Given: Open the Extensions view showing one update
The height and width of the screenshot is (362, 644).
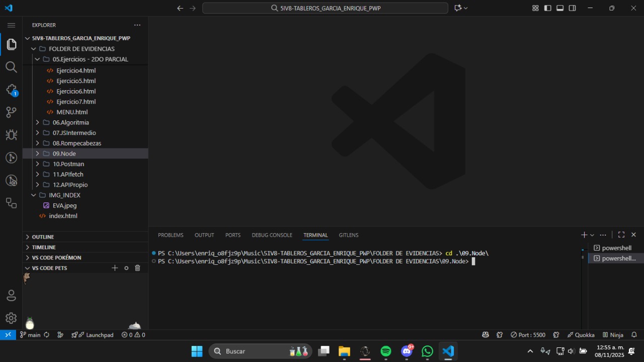Looking at the screenshot, I should (x=11, y=90).
